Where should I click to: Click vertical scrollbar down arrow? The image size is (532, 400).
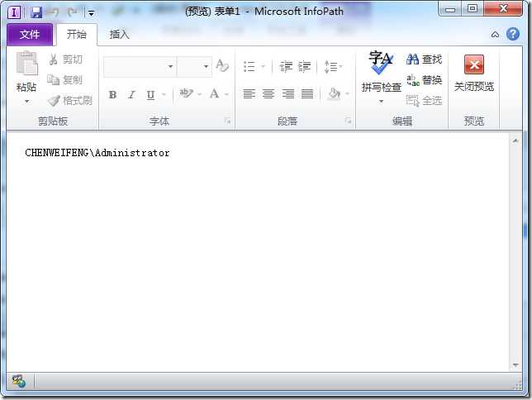515,365
